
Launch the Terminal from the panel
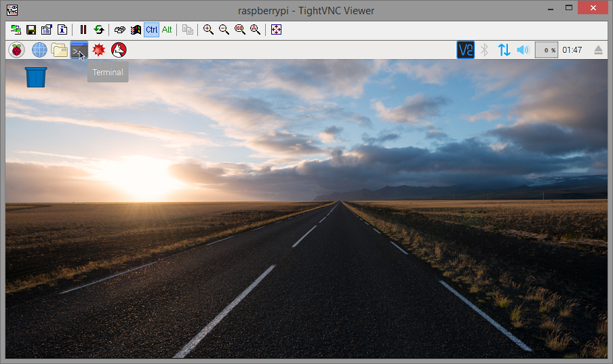[79, 50]
